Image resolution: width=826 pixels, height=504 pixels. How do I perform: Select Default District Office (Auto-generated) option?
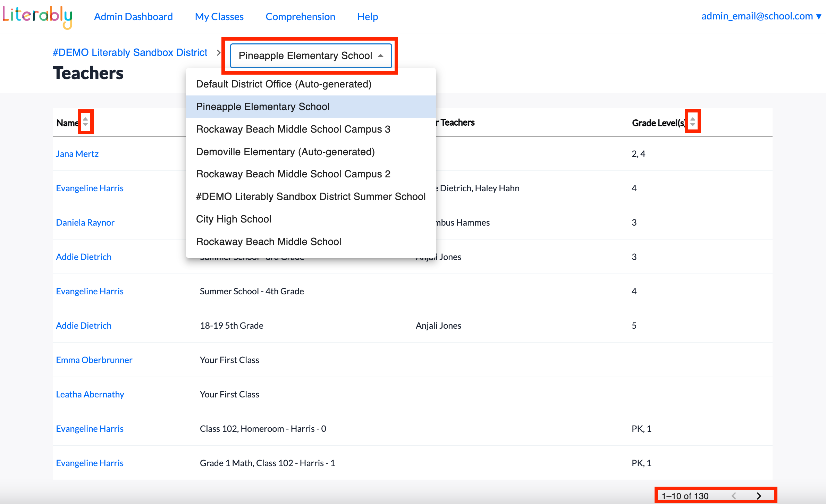point(284,84)
